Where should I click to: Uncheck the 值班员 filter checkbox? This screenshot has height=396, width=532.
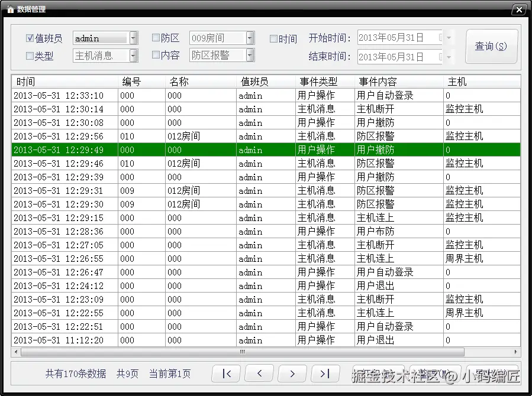(x=30, y=38)
